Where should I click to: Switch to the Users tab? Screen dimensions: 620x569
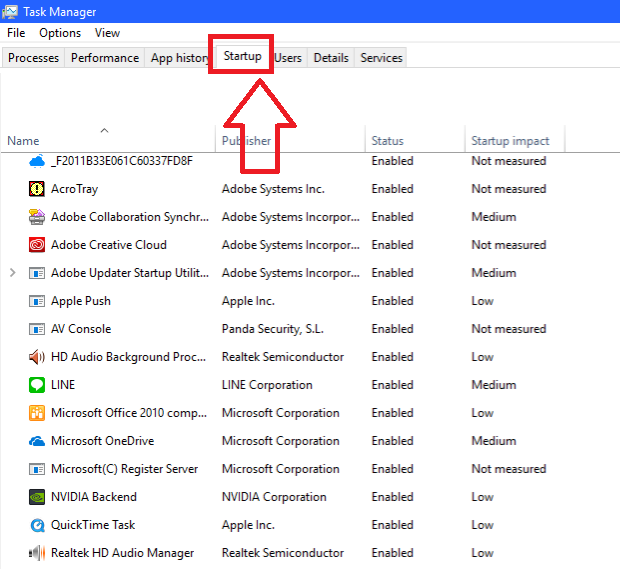(288, 58)
